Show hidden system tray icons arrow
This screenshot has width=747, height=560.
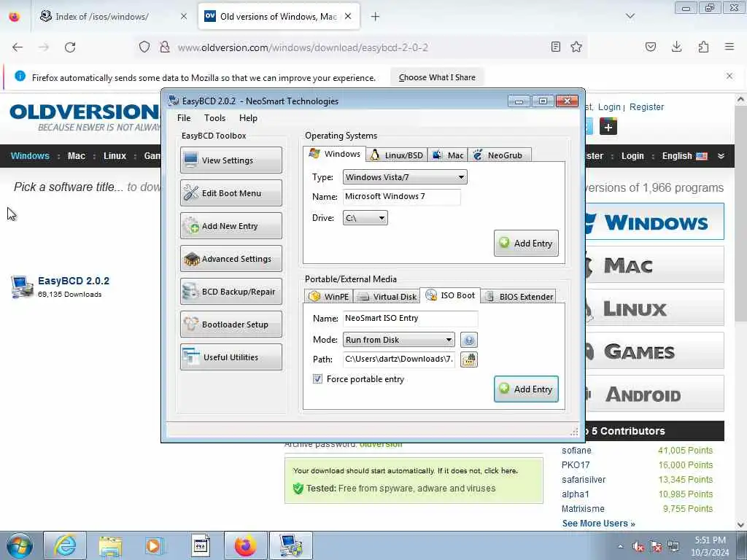(620, 546)
